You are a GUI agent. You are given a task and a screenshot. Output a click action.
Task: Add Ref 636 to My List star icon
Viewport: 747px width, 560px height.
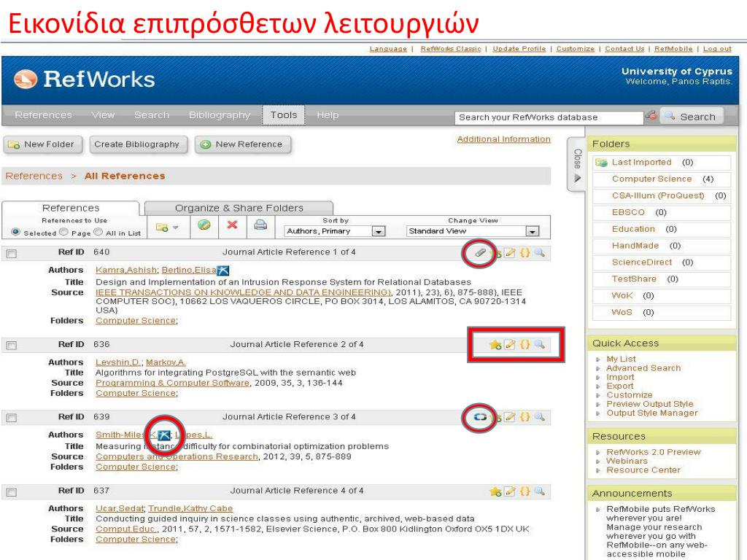tap(495, 344)
